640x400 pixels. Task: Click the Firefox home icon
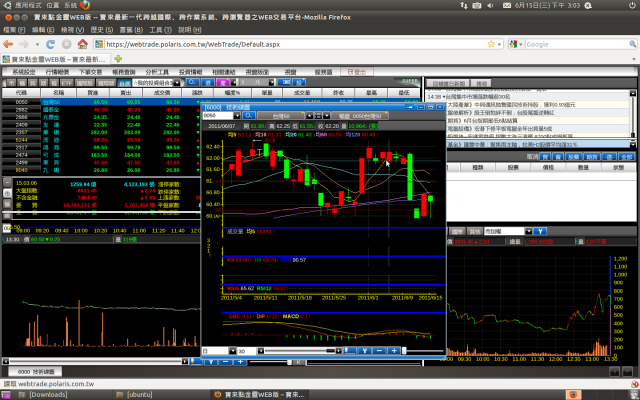tap(82, 44)
